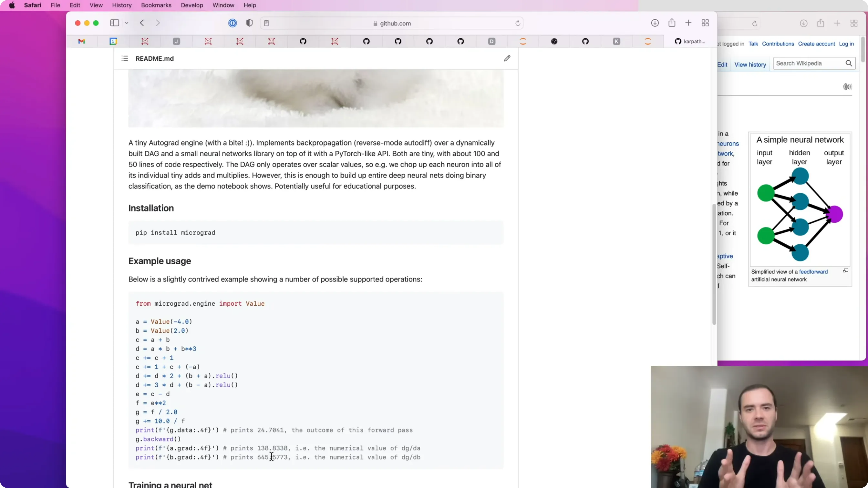The height and width of the screenshot is (488, 868).
Task: Open the privacy shield report icon
Action: tap(249, 23)
